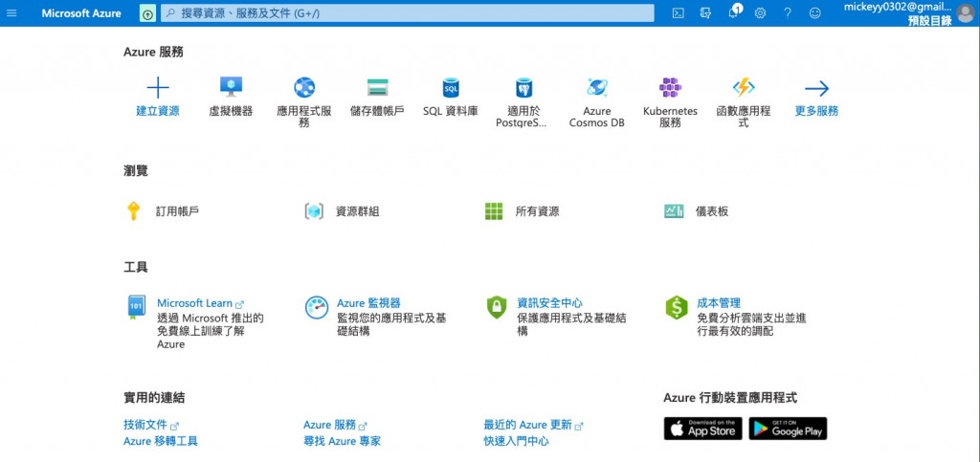
Task: Open the 訂用帳戶 text link
Action: [177, 211]
